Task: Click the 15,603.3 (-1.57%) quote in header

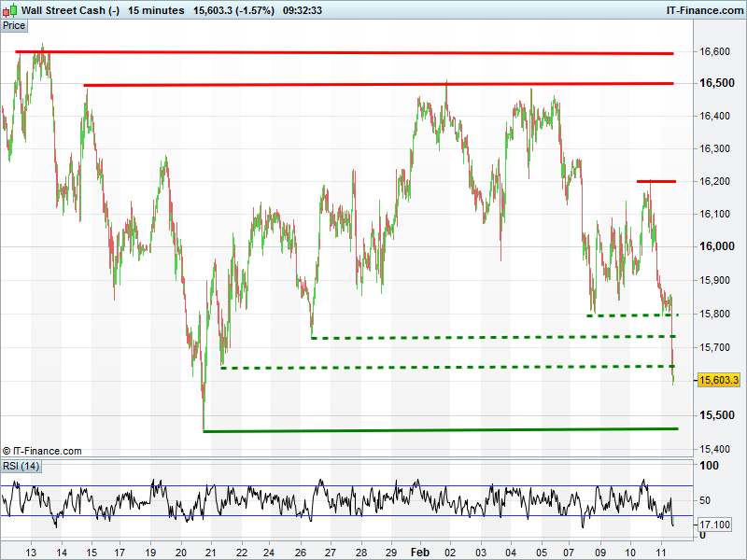Action: [233, 10]
